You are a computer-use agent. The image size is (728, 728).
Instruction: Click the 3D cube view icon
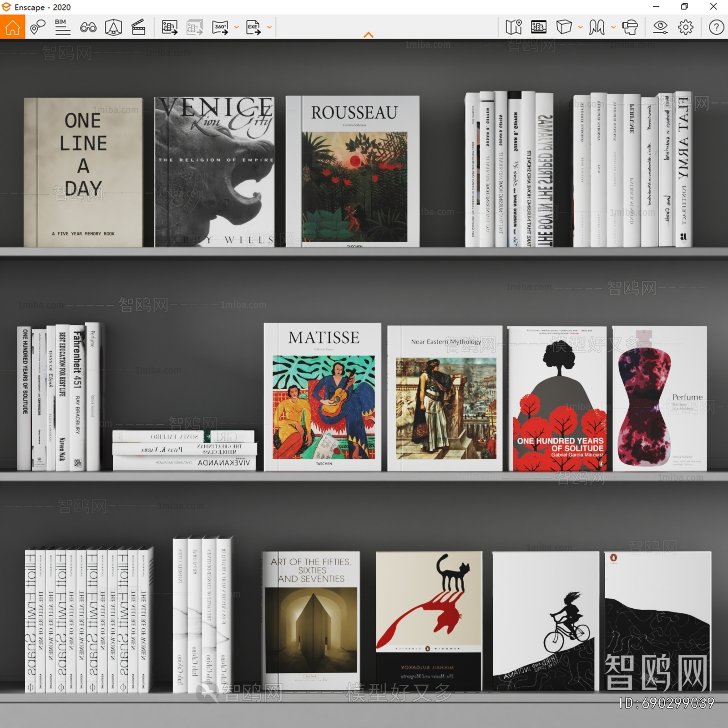coord(564,27)
